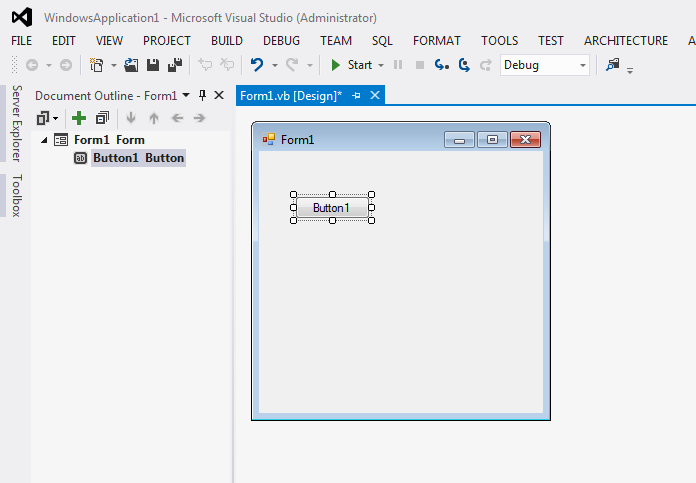Screen dimensions: 696x483
Task: Start debugging with the Start button
Action: click(x=351, y=65)
